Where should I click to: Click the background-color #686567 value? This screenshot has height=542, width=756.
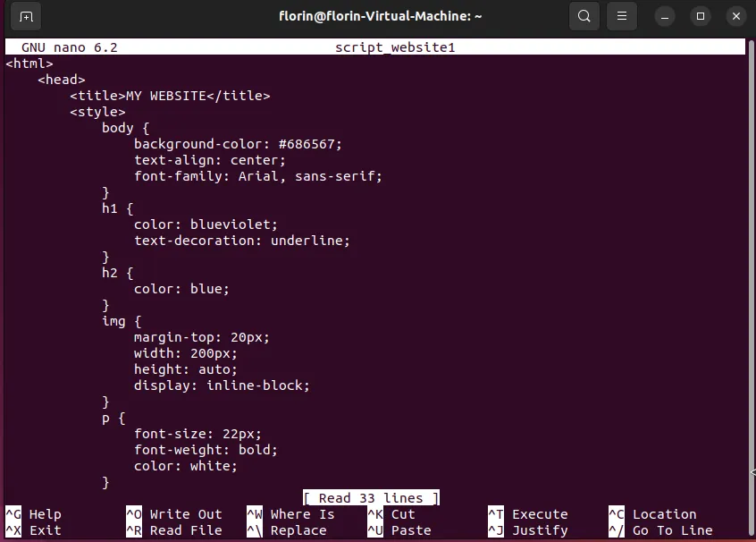click(309, 144)
